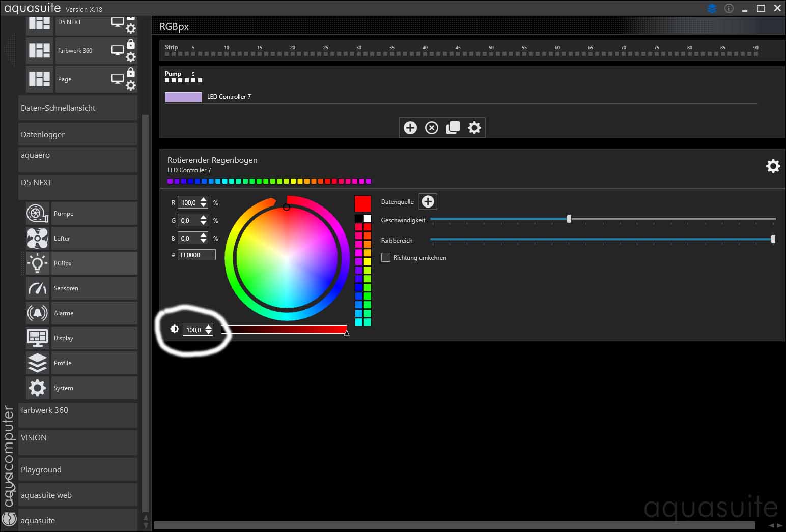Decrease the G value with down arrow
This screenshot has width=786, height=532.
[204, 223]
